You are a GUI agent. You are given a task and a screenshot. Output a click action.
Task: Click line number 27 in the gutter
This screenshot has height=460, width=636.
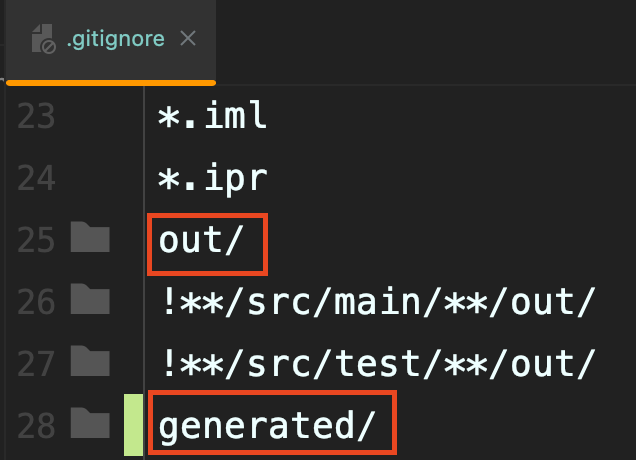[x=37, y=362]
